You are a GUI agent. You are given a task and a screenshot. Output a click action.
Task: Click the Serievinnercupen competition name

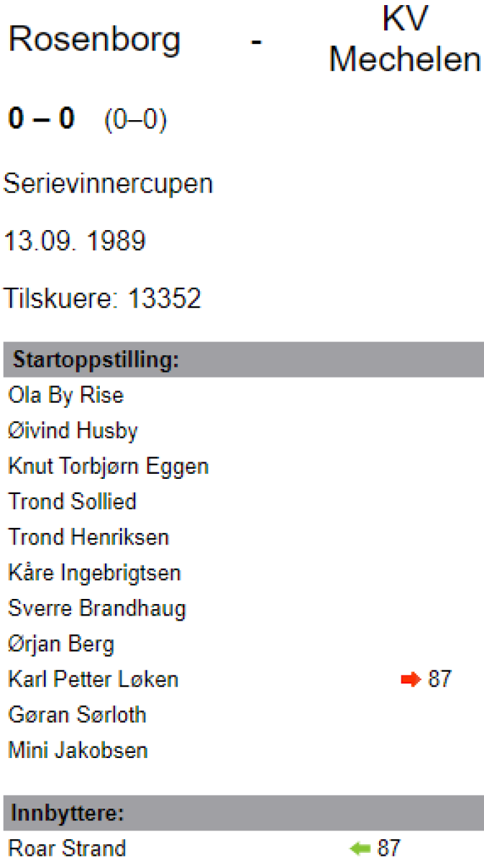pyautogui.click(x=109, y=184)
